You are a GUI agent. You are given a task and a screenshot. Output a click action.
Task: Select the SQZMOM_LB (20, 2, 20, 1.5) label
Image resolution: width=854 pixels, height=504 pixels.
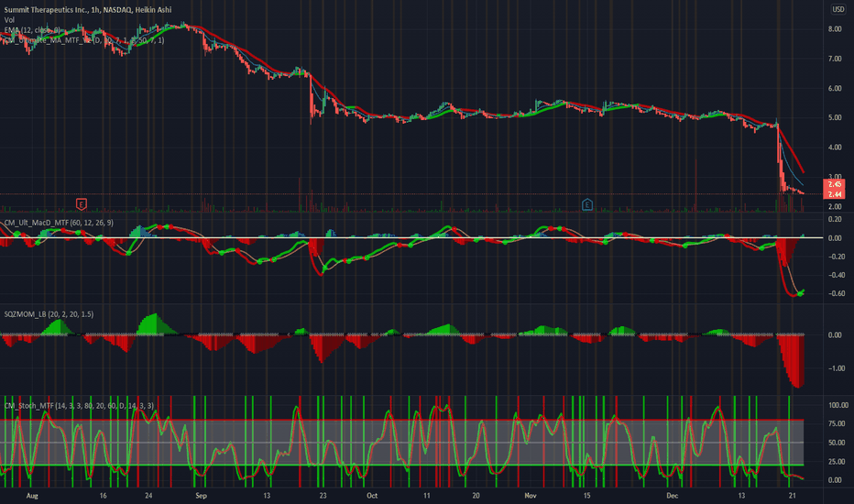click(x=49, y=314)
